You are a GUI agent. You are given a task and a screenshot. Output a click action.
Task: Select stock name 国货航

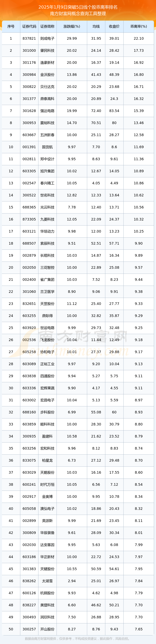tap(47, 147)
